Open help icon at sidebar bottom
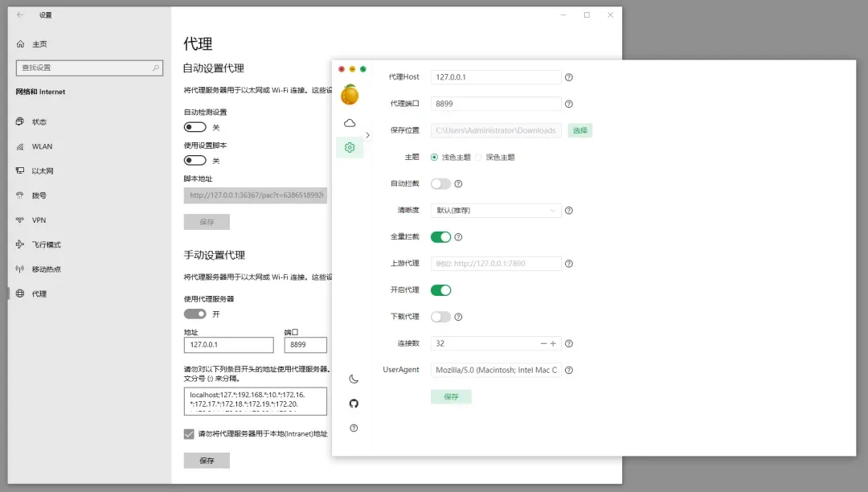Screen dimensions: 868x492 tap(354, 428)
